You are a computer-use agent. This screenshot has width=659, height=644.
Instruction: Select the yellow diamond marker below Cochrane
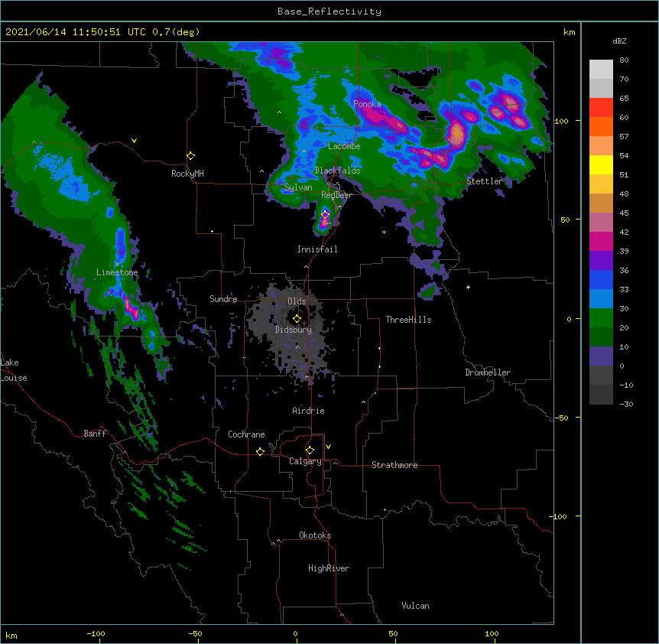point(260,451)
